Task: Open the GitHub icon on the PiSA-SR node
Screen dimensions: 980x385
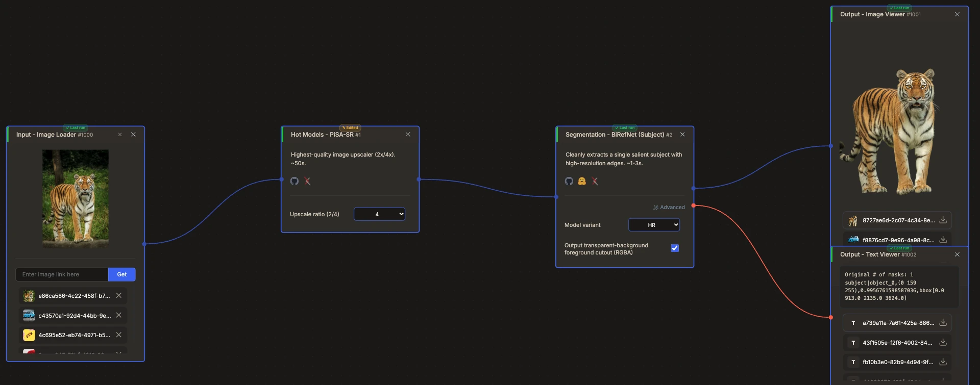Action: (295, 181)
